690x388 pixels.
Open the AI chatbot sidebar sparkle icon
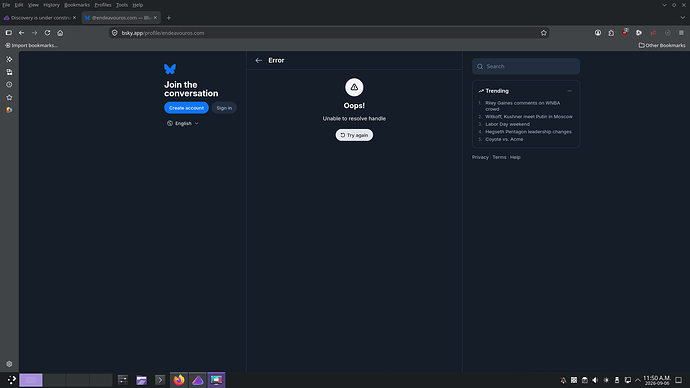tap(9, 59)
